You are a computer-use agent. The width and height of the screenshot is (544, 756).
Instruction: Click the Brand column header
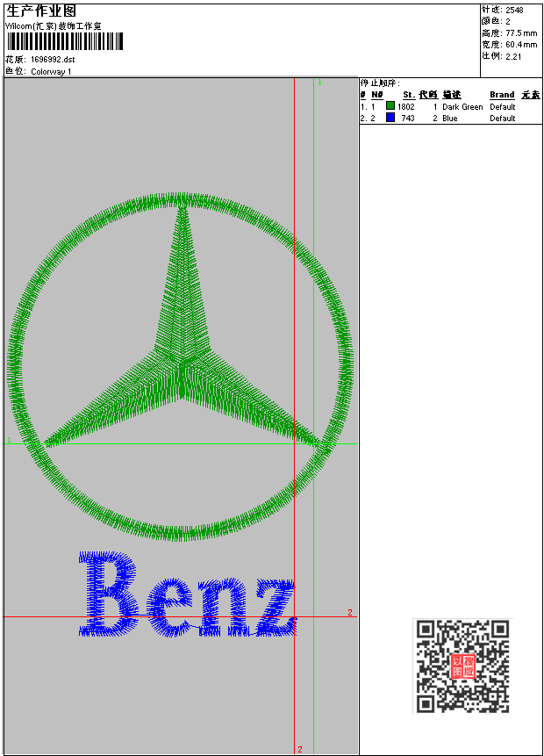coord(502,95)
